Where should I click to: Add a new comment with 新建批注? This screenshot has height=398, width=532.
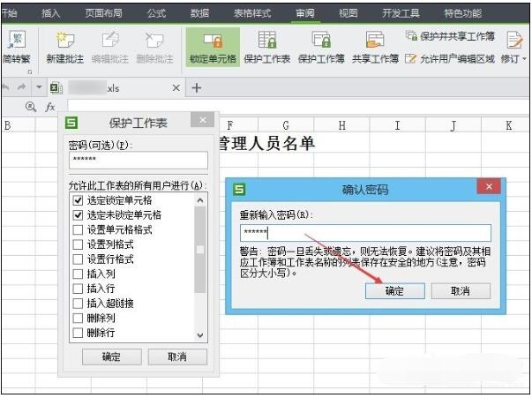pyautogui.click(x=64, y=48)
